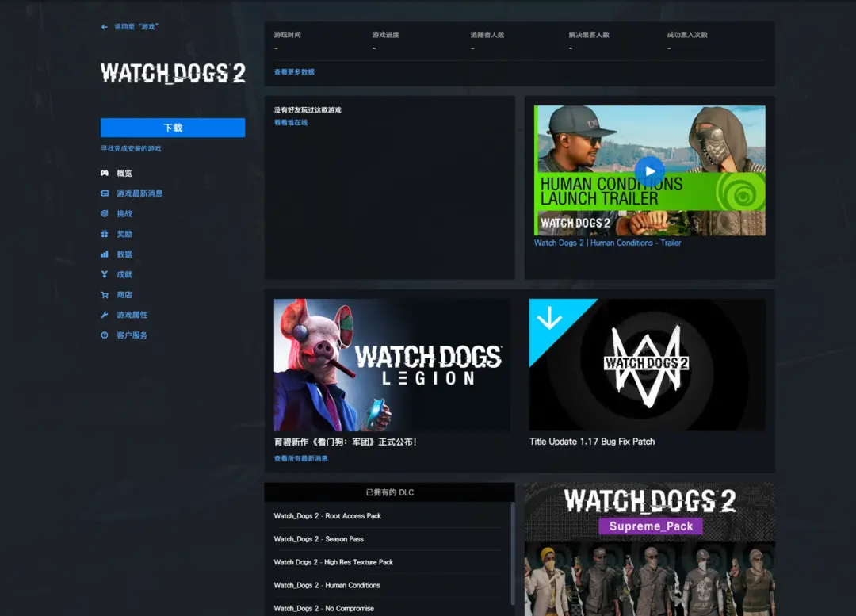
Task: Click the 商店 shopping cart icon
Action: point(105,294)
